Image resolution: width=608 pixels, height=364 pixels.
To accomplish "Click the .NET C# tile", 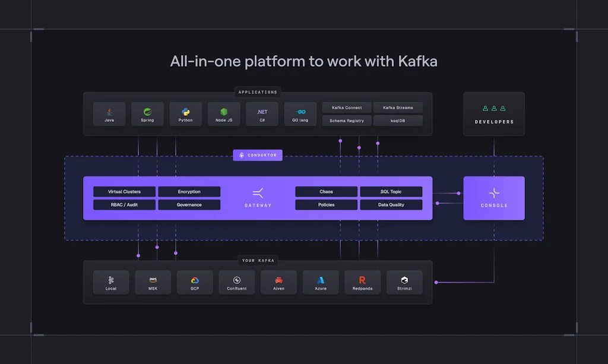I will point(262,113).
